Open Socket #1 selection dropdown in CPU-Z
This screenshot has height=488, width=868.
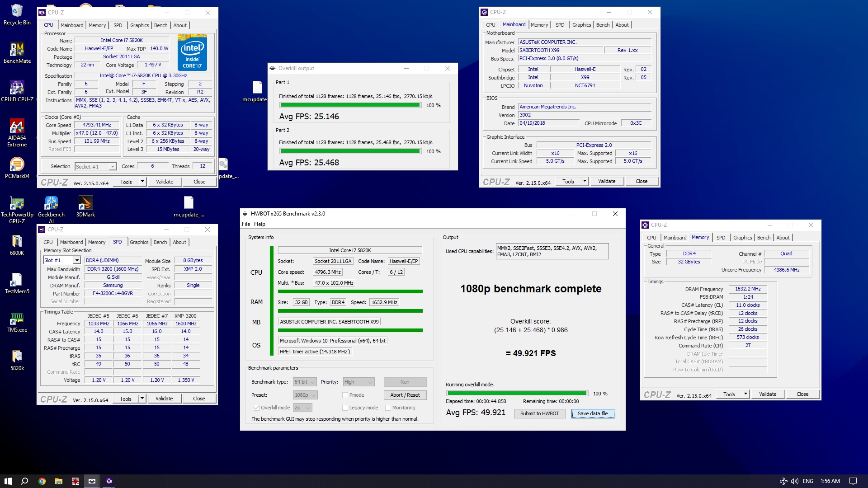click(x=95, y=167)
